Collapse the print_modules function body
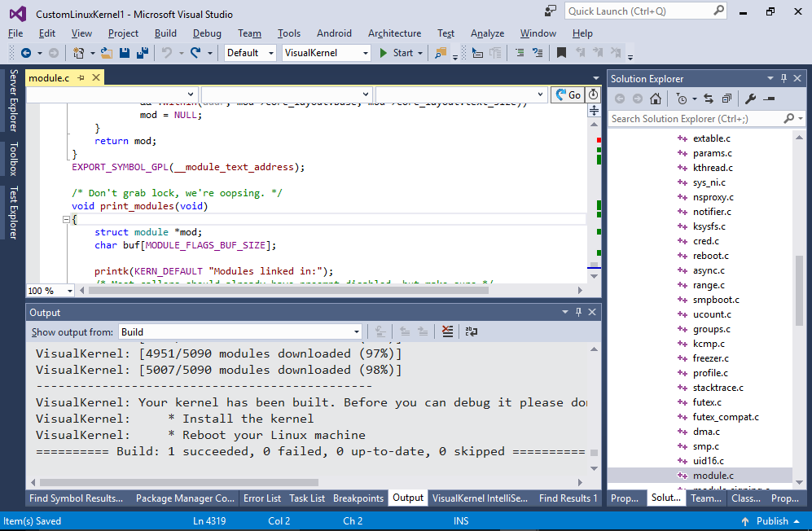This screenshot has width=812, height=531. click(66, 220)
